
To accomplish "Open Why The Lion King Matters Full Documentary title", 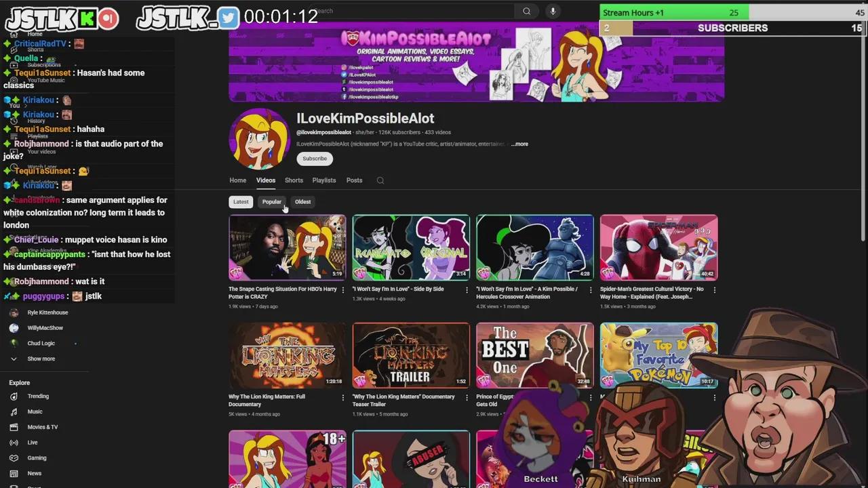I will [267, 401].
